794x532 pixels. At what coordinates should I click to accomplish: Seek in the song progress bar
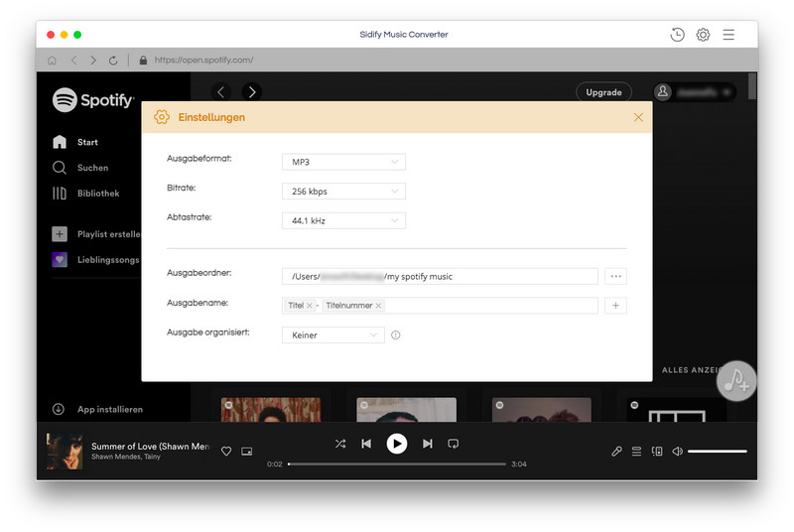397,464
